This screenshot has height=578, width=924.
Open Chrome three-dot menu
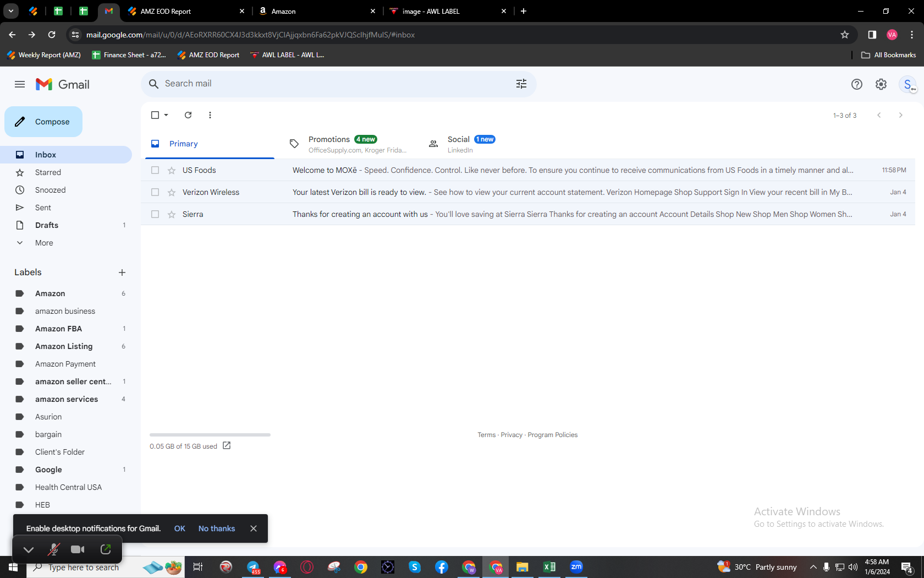coord(912,35)
